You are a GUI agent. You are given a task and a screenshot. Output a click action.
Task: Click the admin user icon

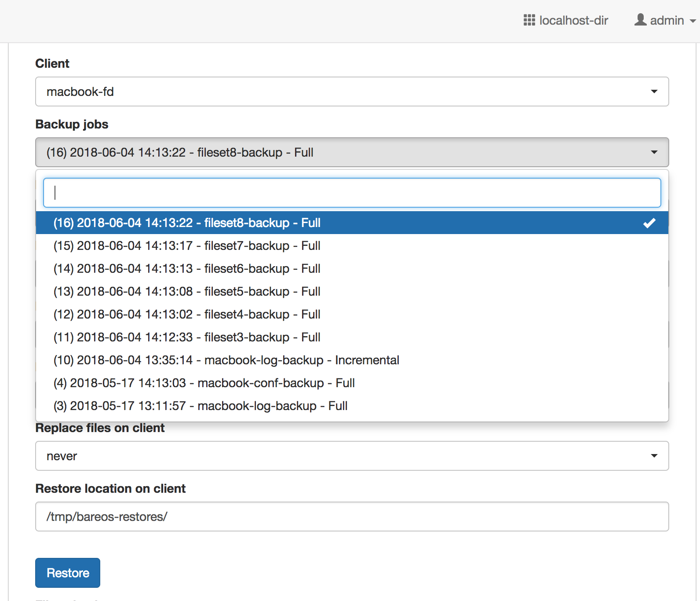[640, 20]
